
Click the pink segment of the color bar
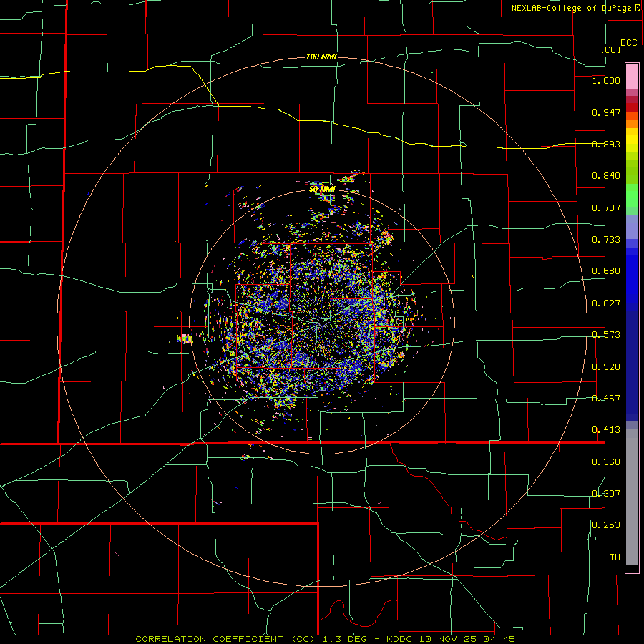tap(632, 77)
